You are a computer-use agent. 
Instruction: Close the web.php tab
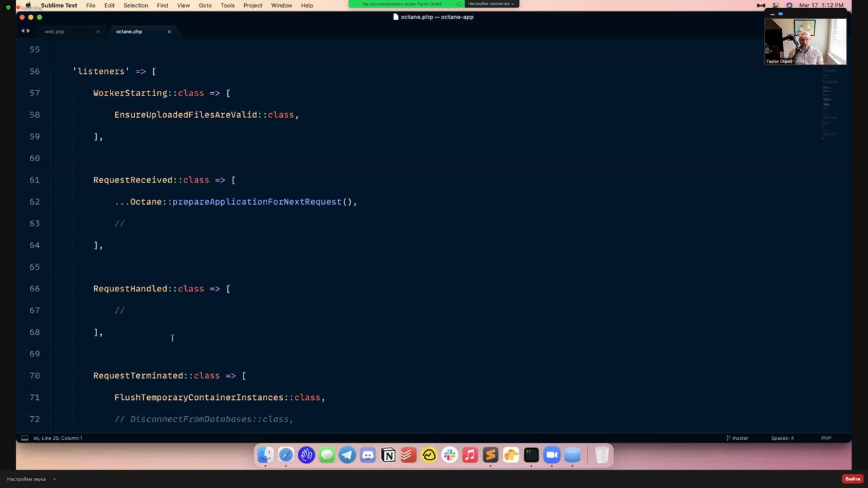[98, 32]
